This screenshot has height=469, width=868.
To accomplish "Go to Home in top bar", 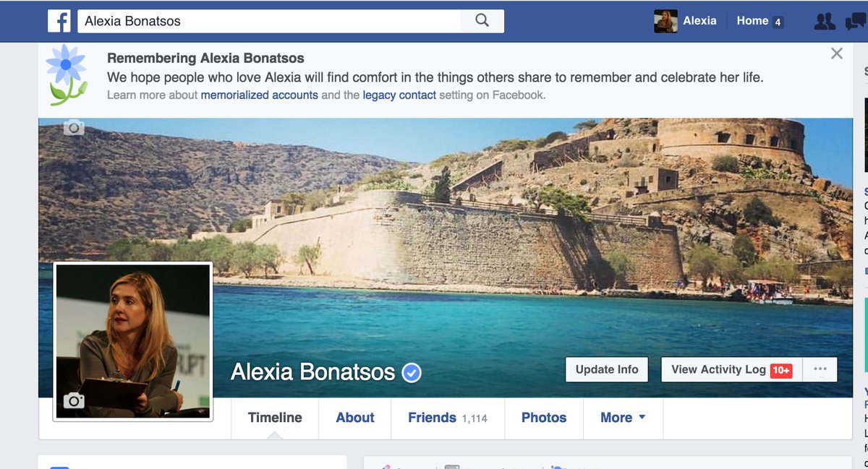I will pos(752,21).
